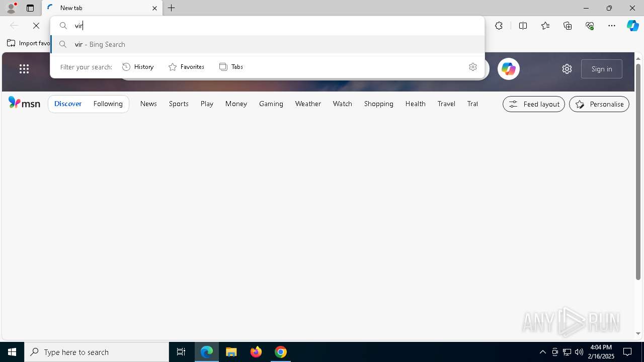644x362 pixels.
Task: Stop loading the page with X button
Action: (36, 26)
